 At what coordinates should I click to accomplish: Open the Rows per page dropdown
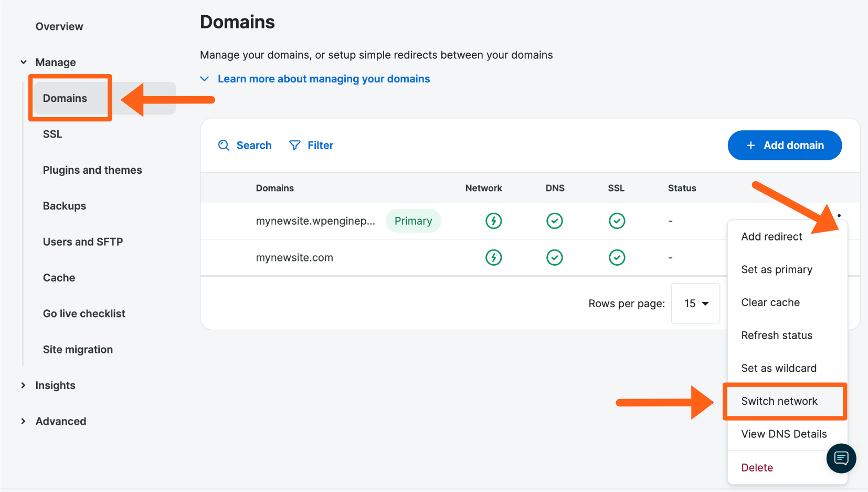(695, 303)
